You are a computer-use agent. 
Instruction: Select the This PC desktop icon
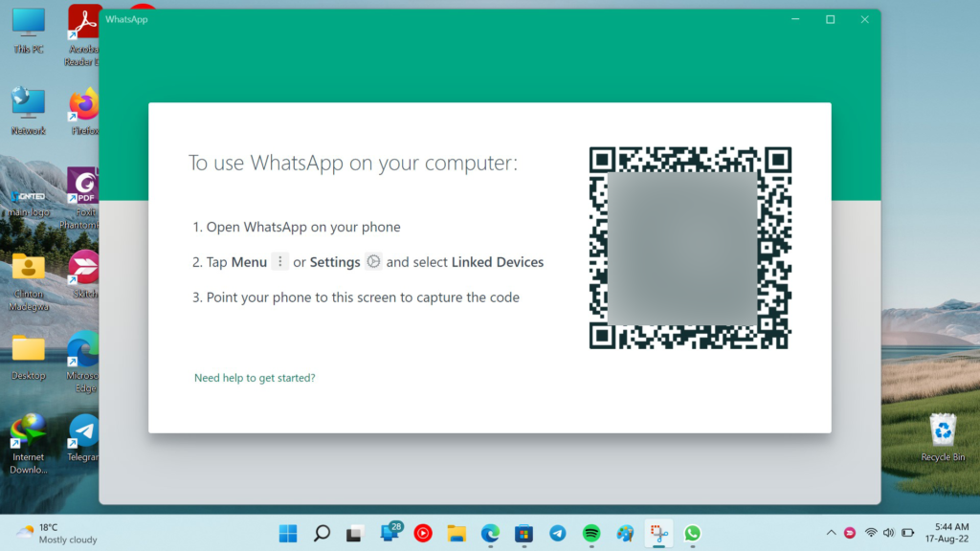[29, 32]
